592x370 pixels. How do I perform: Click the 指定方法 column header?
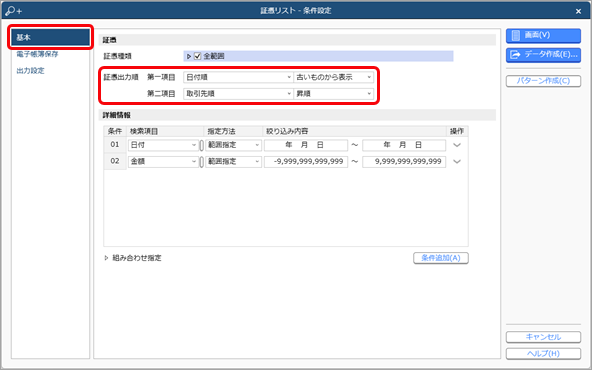(233, 131)
